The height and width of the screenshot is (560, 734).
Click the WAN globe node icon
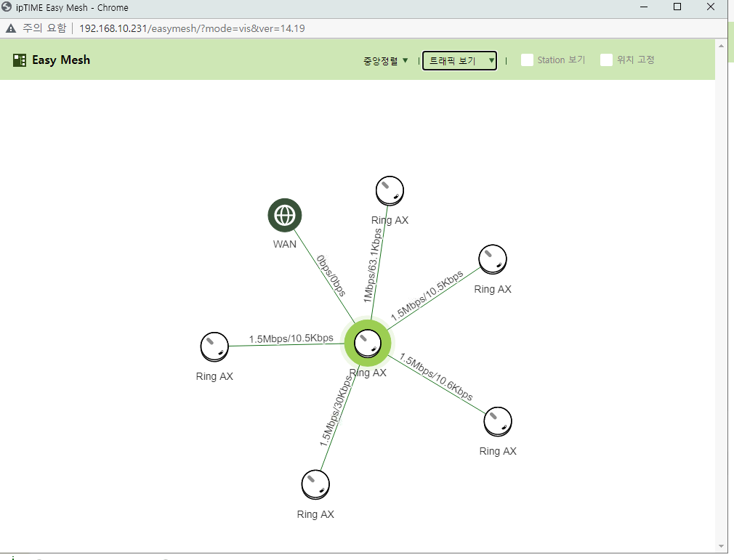(x=285, y=215)
